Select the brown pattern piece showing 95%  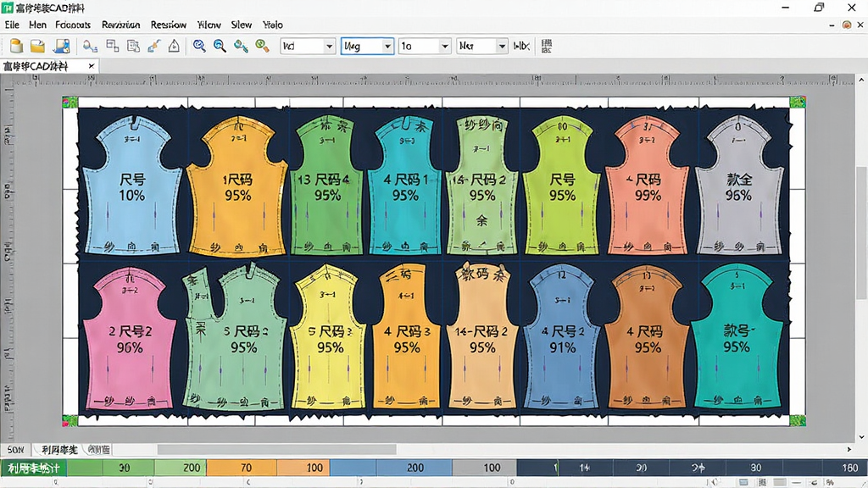[646, 337]
